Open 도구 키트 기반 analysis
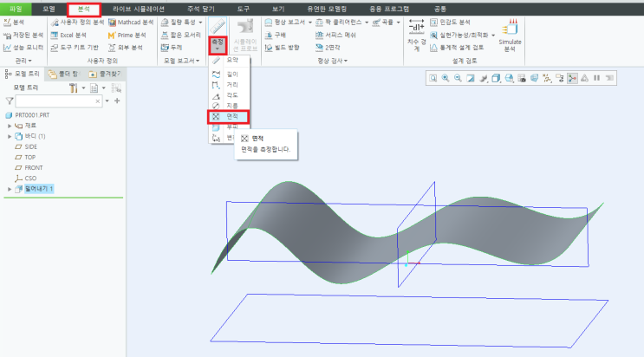This screenshot has height=357, width=644. [75, 48]
